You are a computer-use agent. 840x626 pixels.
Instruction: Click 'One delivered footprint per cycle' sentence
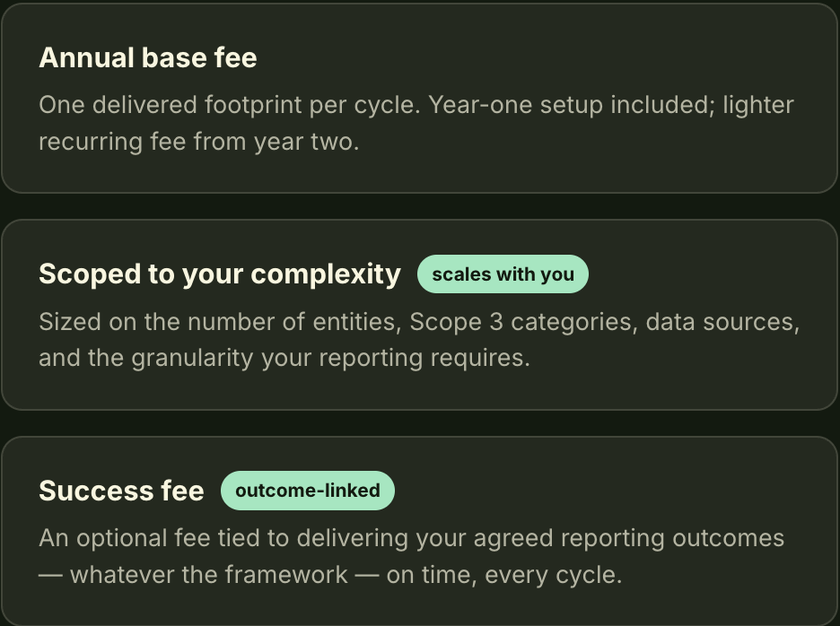pos(227,106)
